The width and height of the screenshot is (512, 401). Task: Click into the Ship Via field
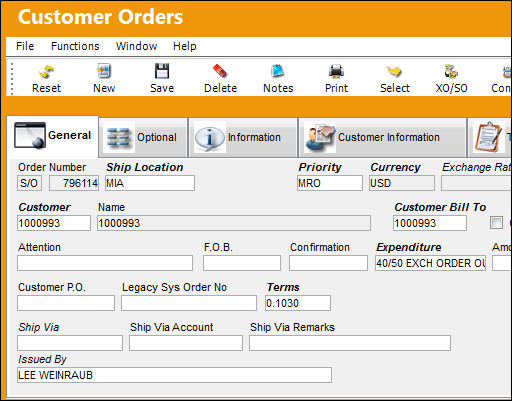click(x=70, y=343)
